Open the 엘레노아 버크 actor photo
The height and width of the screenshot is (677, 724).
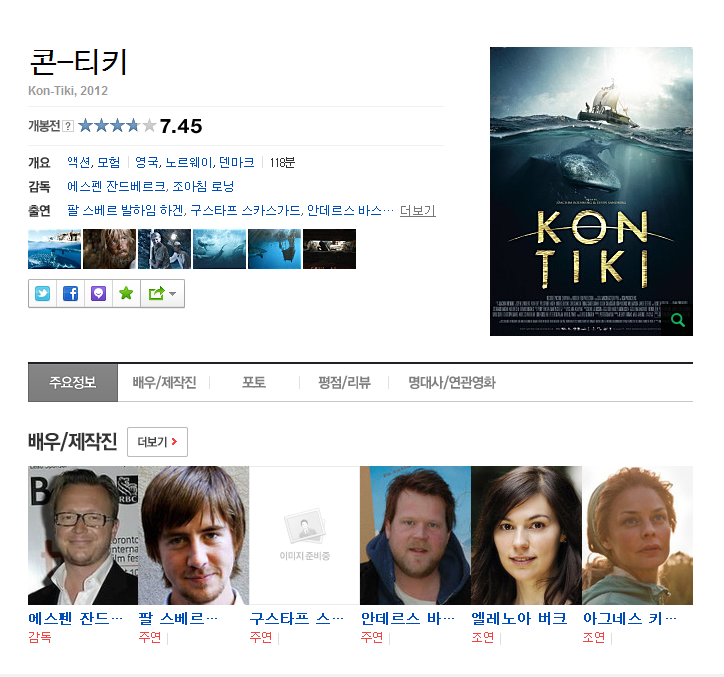(x=526, y=535)
